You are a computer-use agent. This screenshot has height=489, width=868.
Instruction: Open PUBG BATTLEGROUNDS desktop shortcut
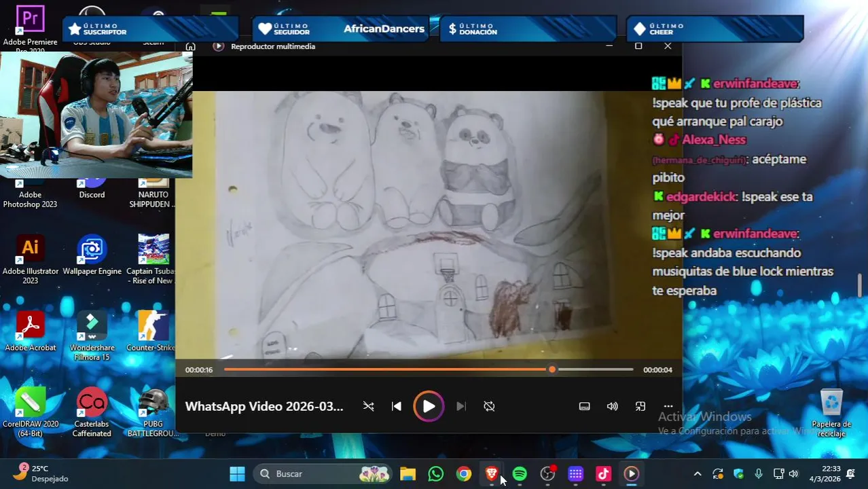coord(153,413)
